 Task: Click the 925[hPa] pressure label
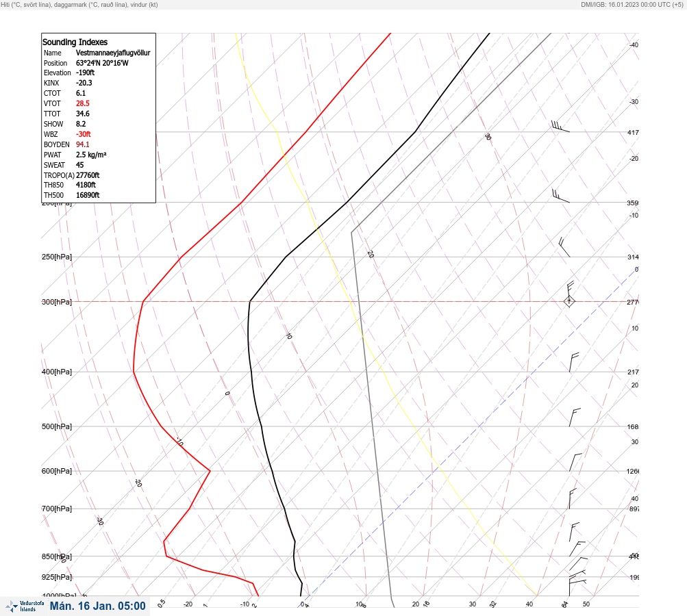57,577
